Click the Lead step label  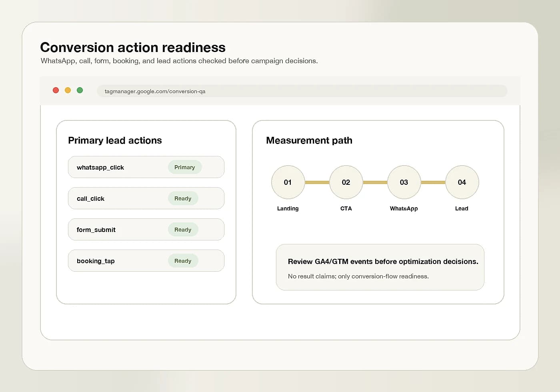click(x=462, y=208)
